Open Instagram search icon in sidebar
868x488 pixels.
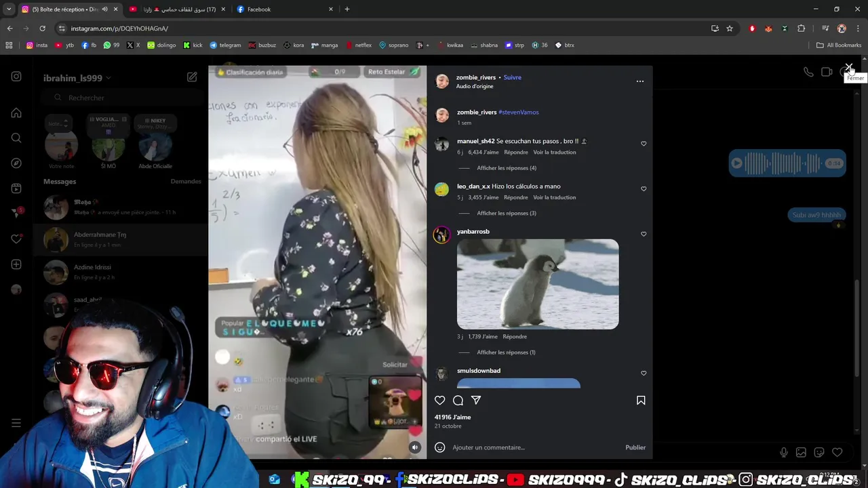[16, 138]
